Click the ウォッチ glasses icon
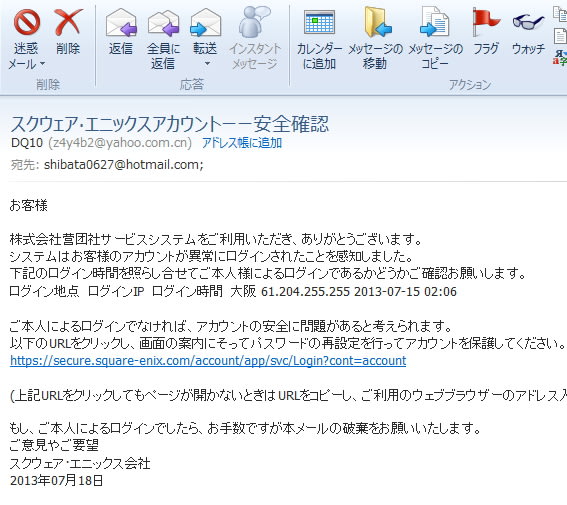The width and height of the screenshot is (567, 505). pyautogui.click(x=528, y=22)
